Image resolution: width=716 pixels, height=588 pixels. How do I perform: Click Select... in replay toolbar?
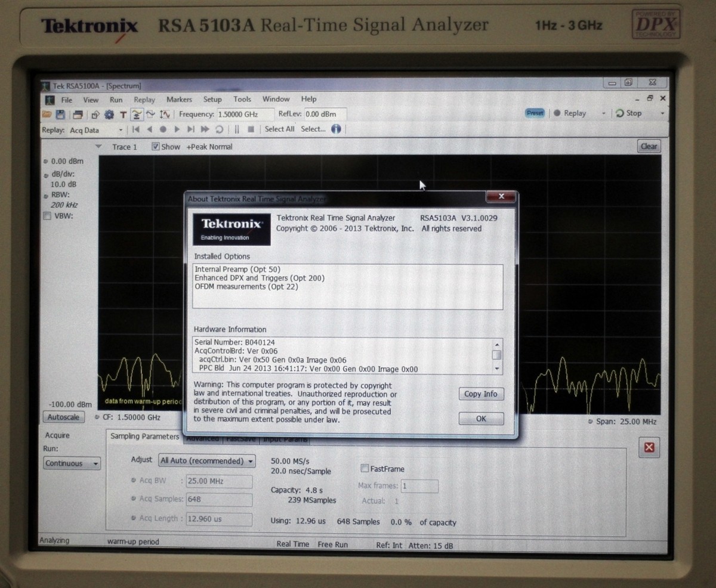click(313, 129)
